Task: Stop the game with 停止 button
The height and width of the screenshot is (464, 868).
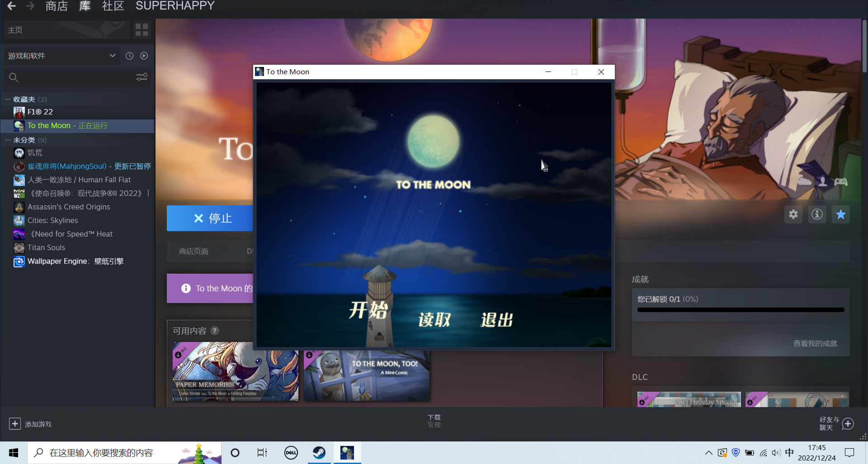Action: (210, 218)
